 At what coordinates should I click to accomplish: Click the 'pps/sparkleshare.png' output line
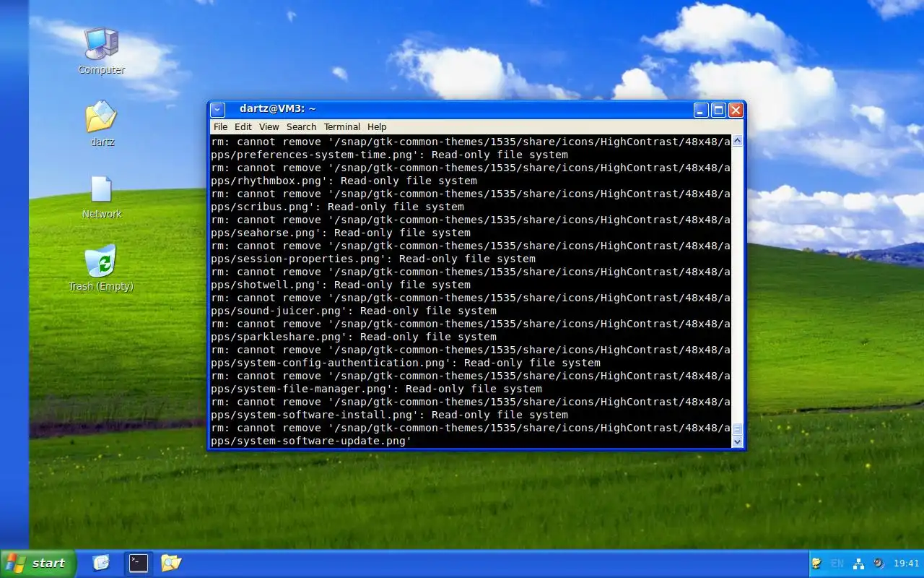(354, 337)
